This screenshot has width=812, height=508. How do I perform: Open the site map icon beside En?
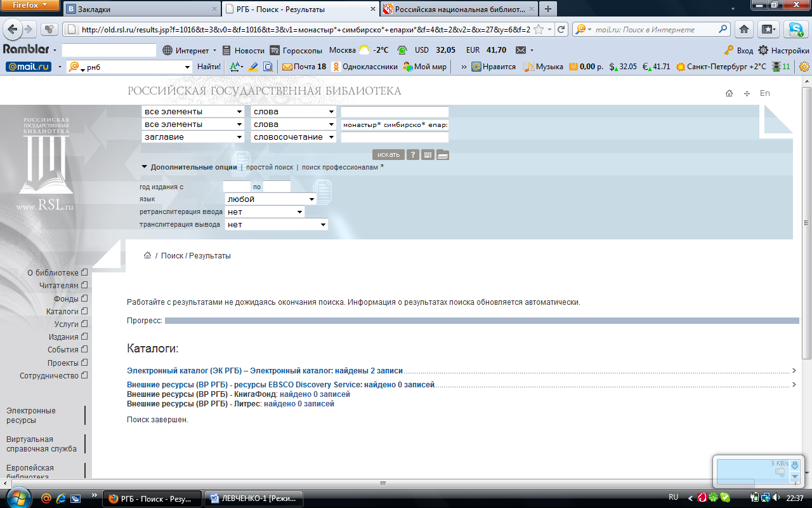coord(747,93)
